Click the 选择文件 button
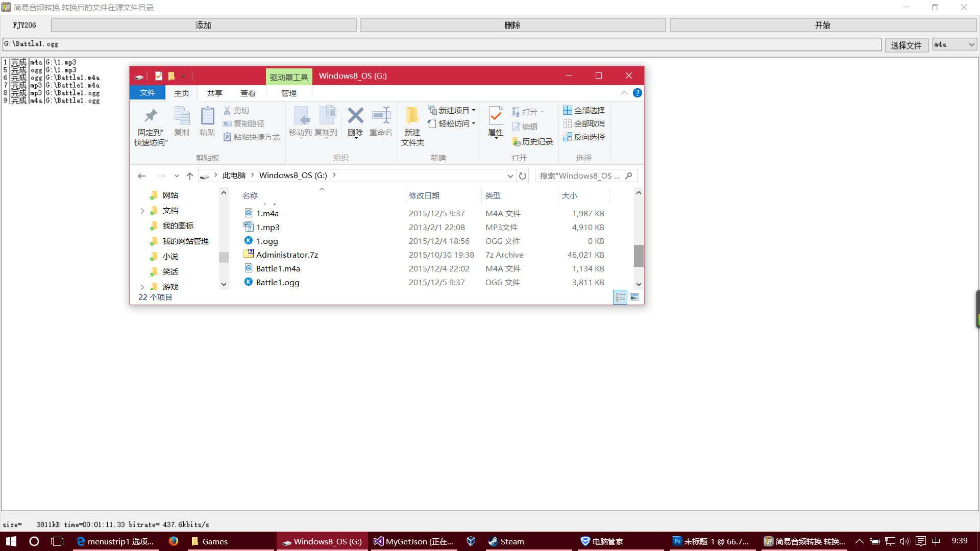 coord(906,45)
